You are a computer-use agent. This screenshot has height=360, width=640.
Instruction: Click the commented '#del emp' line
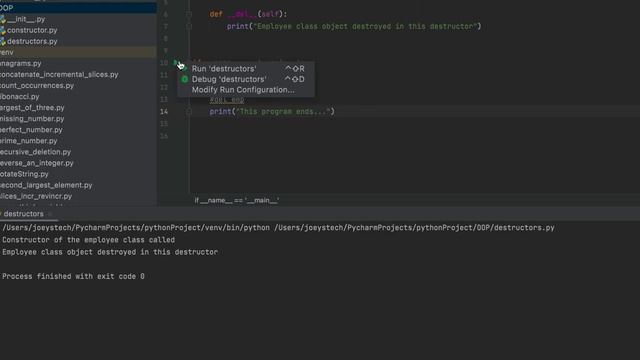(227, 100)
